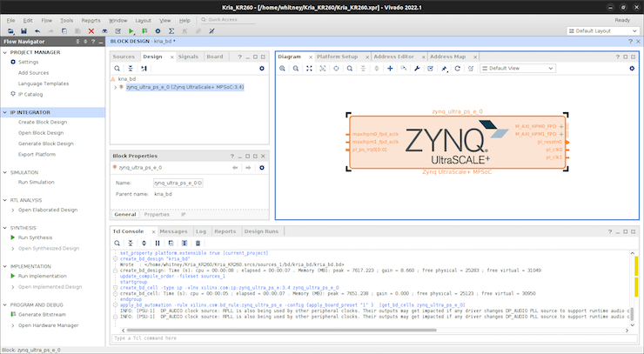Open Design panel settings gear

click(262, 69)
